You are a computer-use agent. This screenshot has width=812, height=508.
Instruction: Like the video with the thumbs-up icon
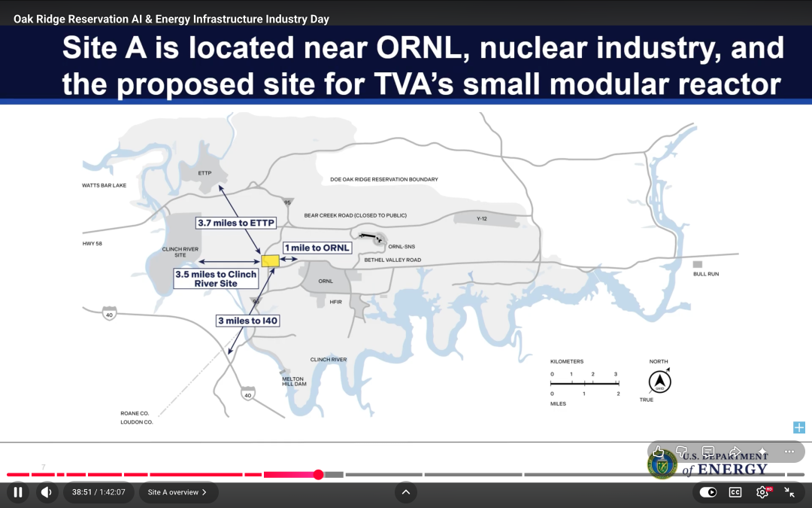[659, 452]
